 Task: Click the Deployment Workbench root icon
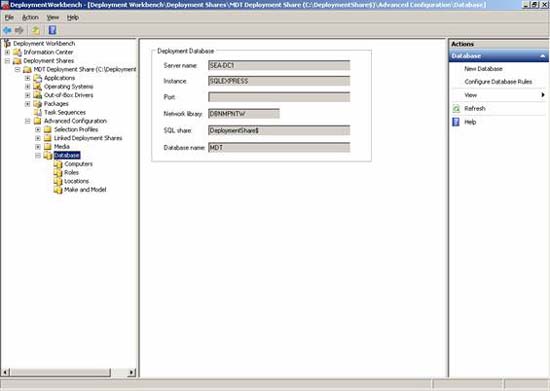[x=7, y=43]
